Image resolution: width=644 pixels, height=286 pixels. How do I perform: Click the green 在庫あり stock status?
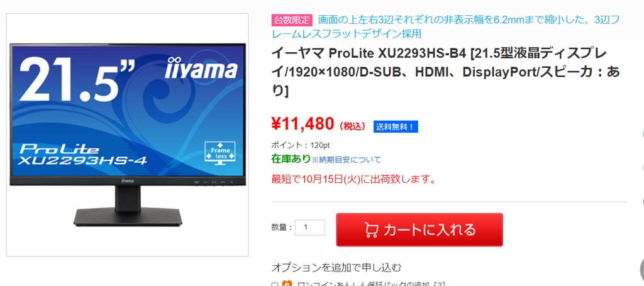291,158
